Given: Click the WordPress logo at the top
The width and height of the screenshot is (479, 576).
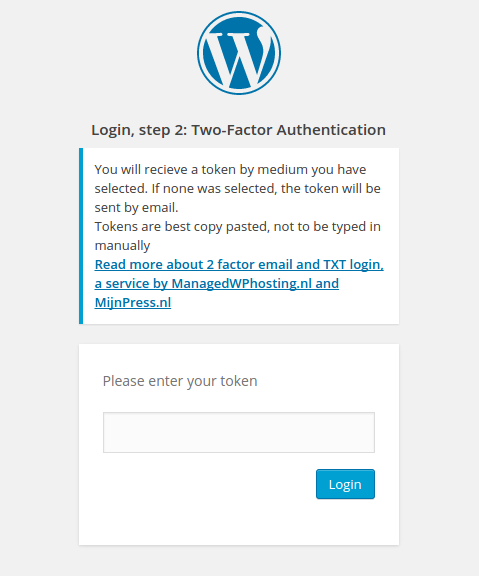Looking at the screenshot, I should coord(239,53).
